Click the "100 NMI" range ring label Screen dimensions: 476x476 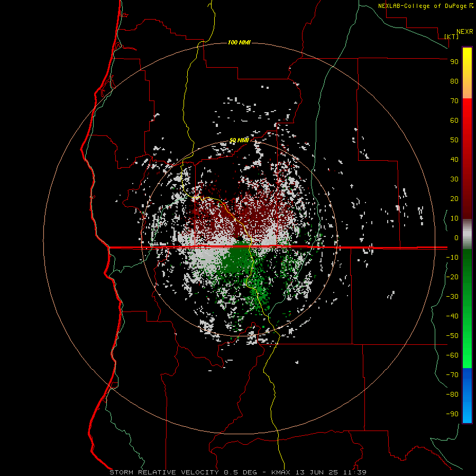pyautogui.click(x=239, y=42)
